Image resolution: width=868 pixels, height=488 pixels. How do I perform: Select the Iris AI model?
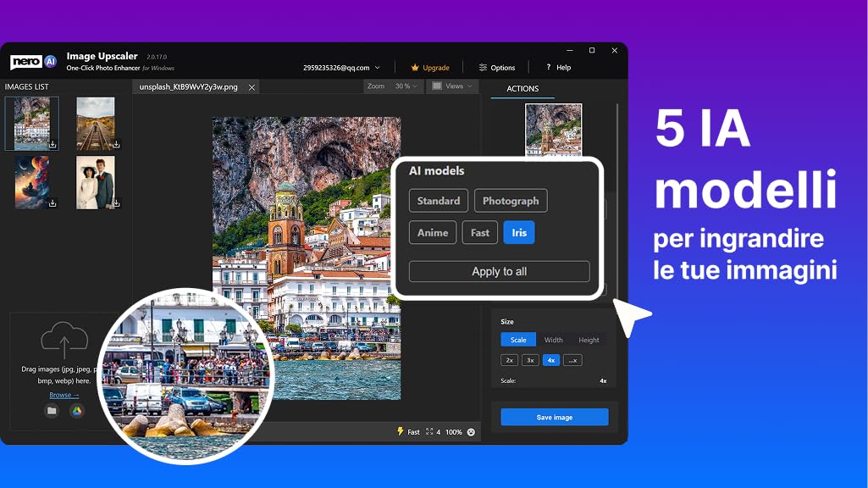pos(519,233)
